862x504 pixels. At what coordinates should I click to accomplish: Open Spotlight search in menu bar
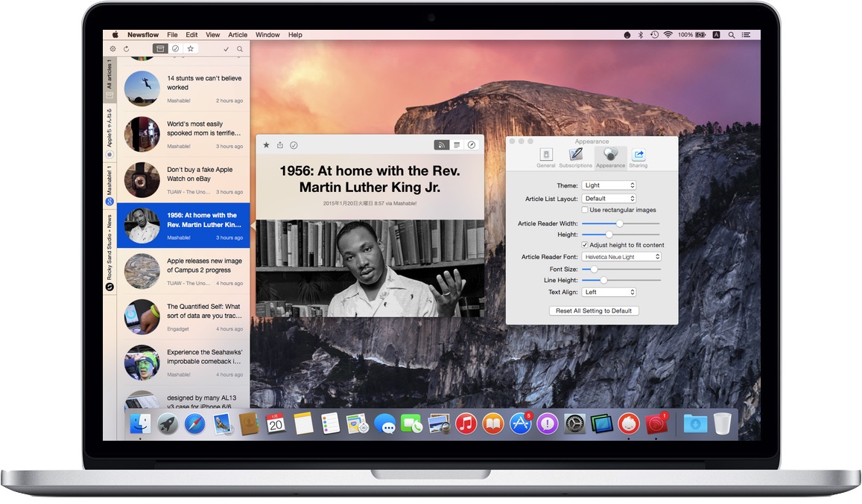click(x=732, y=35)
